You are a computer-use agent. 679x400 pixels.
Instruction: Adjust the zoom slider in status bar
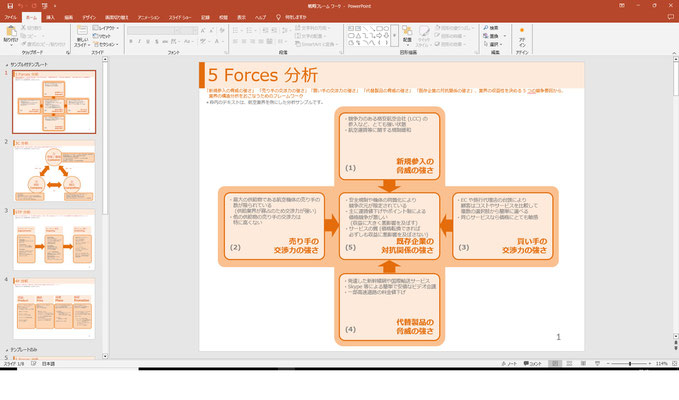630,363
